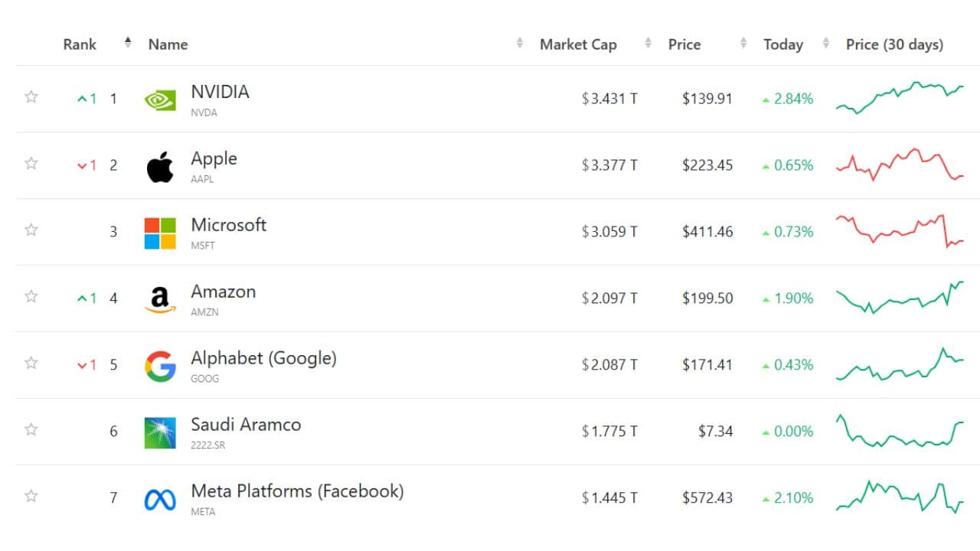Click the Apple logo icon
The width and height of the screenshot is (980, 551).
point(160,167)
